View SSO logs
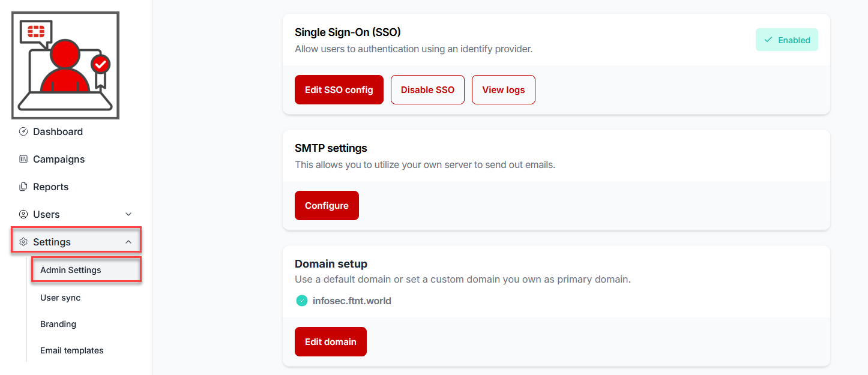Viewport: 868px width, 375px height. [504, 89]
